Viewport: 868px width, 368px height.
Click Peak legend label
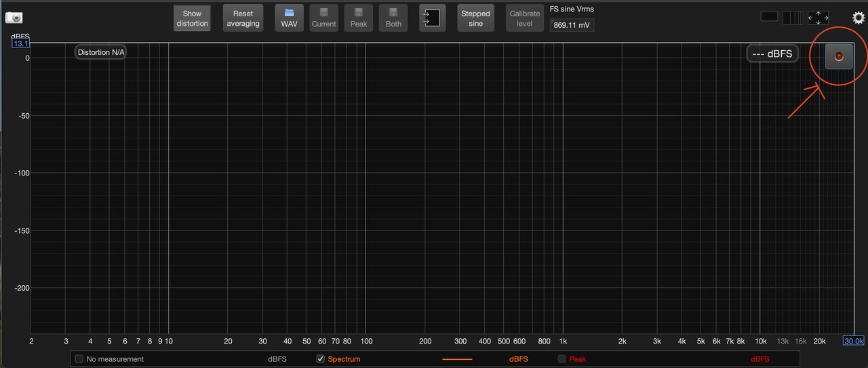tap(577, 359)
